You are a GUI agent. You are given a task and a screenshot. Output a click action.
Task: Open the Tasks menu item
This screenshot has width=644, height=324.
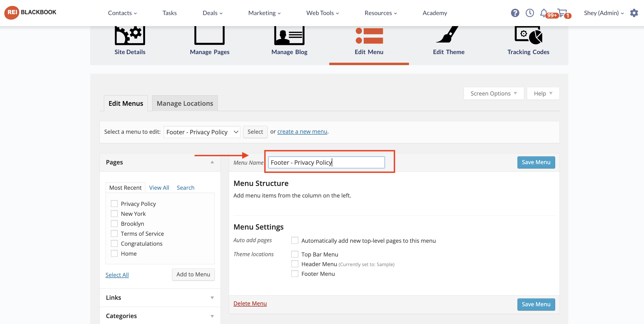(x=170, y=13)
